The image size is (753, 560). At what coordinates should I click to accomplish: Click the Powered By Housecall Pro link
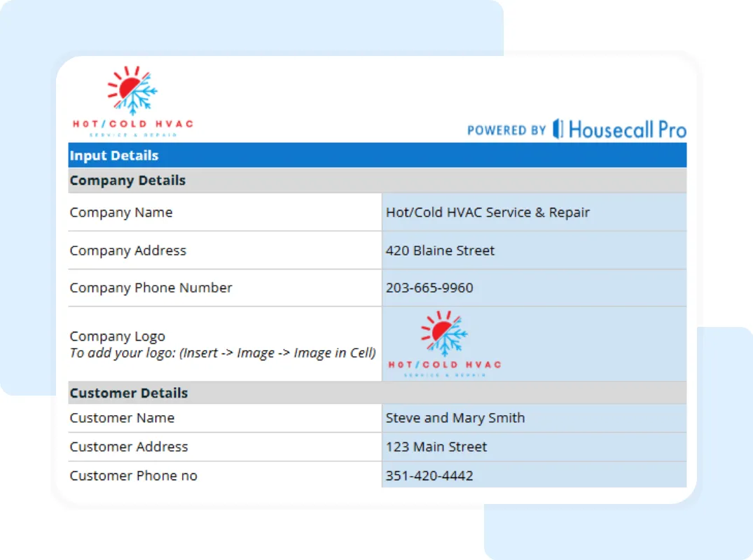576,129
